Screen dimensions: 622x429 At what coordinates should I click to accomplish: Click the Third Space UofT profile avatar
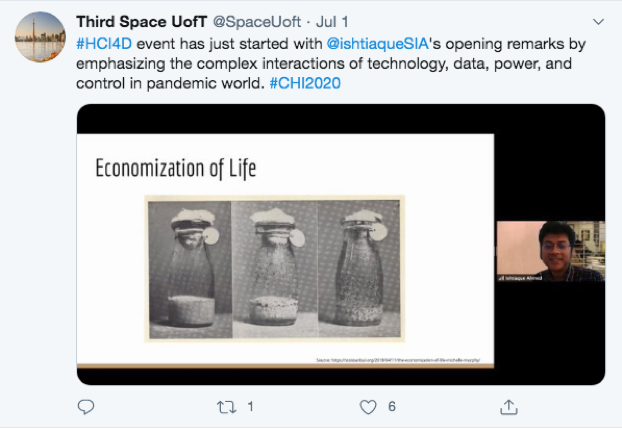click(x=40, y=38)
